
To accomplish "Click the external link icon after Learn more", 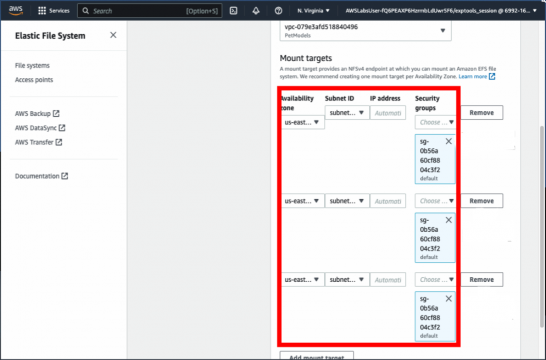I will 492,76.
